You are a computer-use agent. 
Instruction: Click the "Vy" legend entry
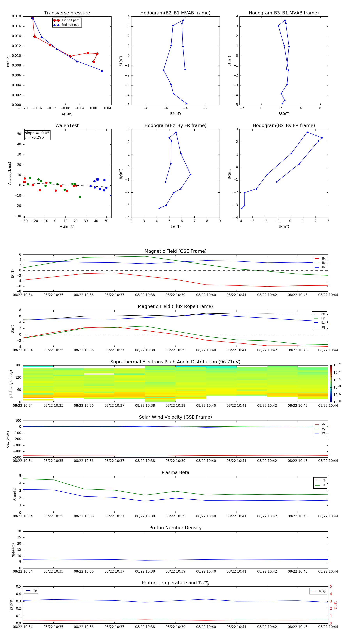pyautogui.click(x=320, y=429)
